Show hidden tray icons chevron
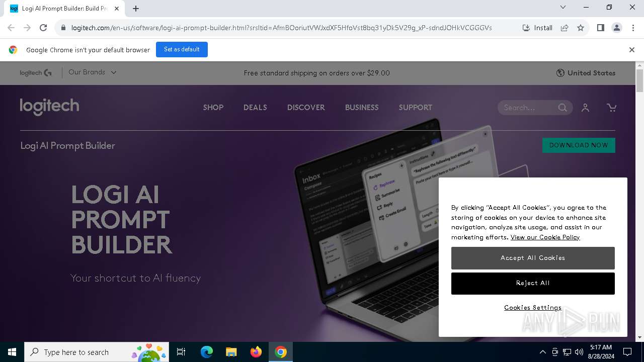This screenshot has height=362, width=644. click(542, 352)
